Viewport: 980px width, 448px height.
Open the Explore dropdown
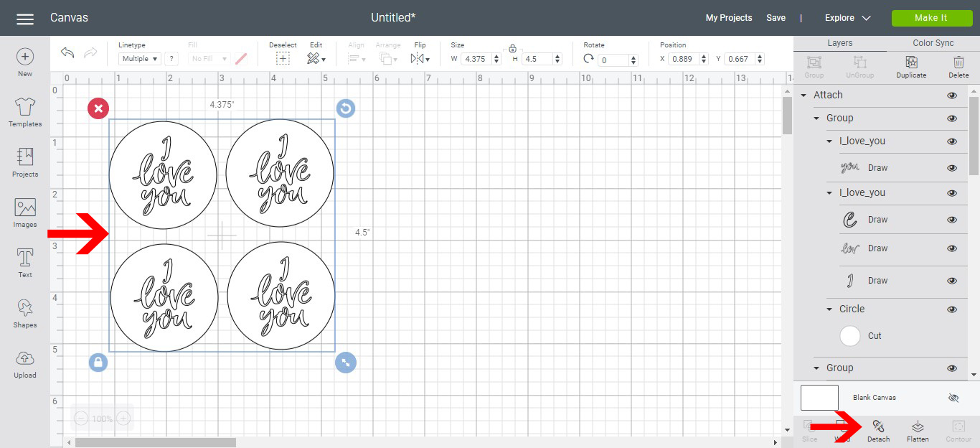[847, 18]
